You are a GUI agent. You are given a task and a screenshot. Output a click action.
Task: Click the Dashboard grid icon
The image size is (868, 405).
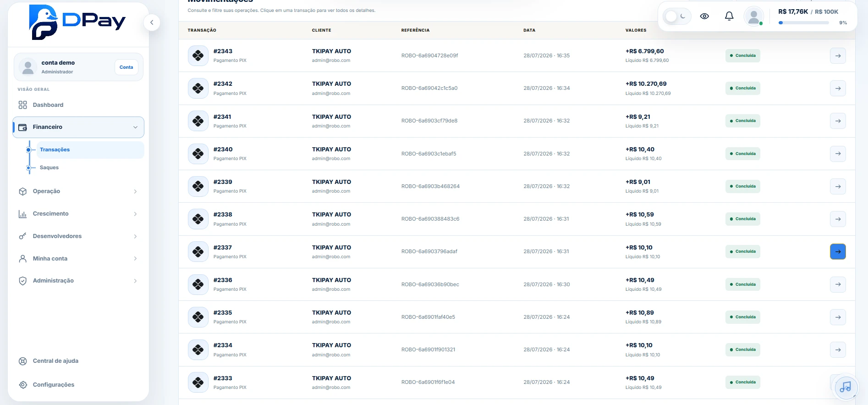pyautogui.click(x=22, y=105)
